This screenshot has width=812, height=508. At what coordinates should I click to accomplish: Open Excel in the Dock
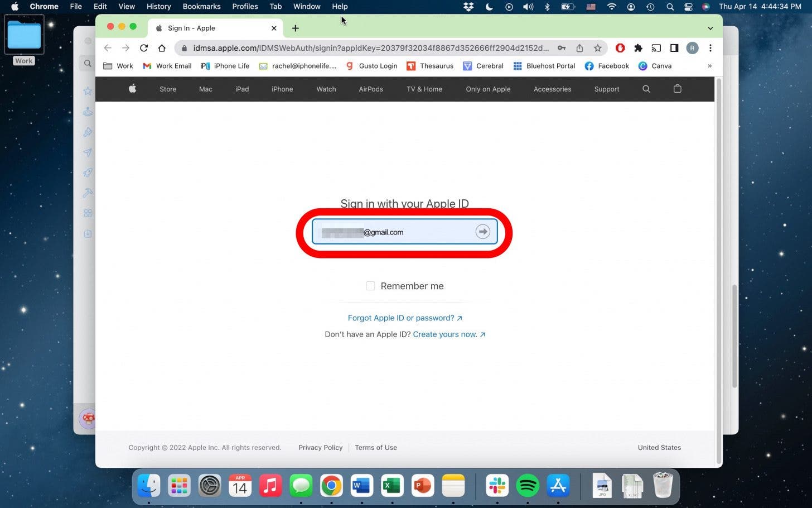click(392, 486)
